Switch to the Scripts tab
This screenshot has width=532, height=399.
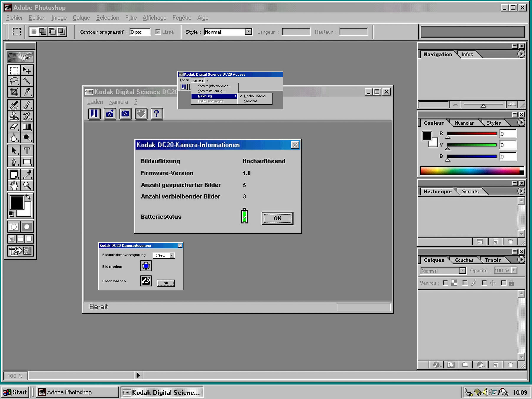tap(470, 192)
